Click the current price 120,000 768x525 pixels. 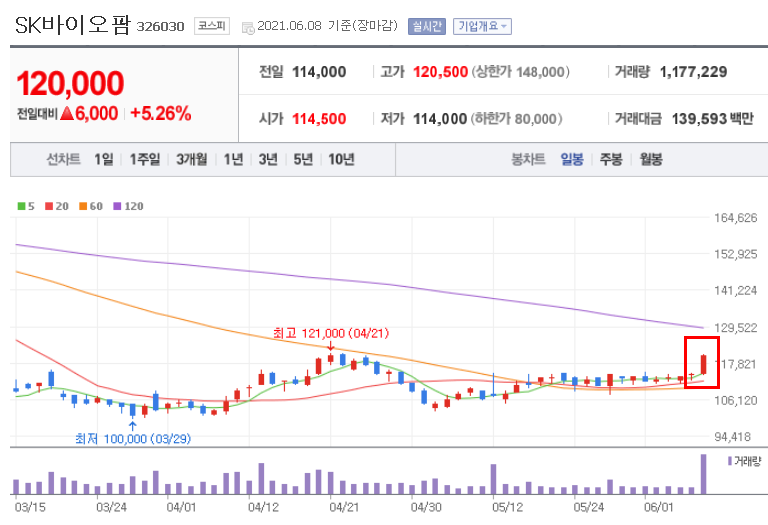coord(71,83)
